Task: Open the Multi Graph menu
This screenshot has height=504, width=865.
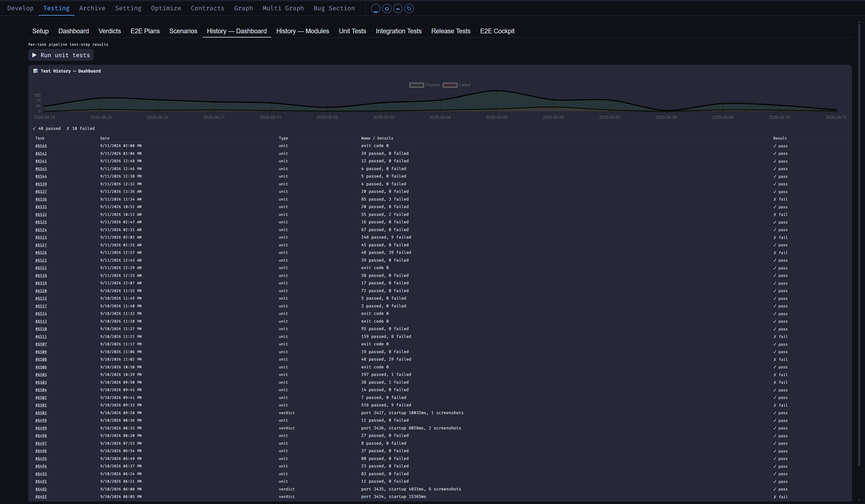Action: pos(283,8)
